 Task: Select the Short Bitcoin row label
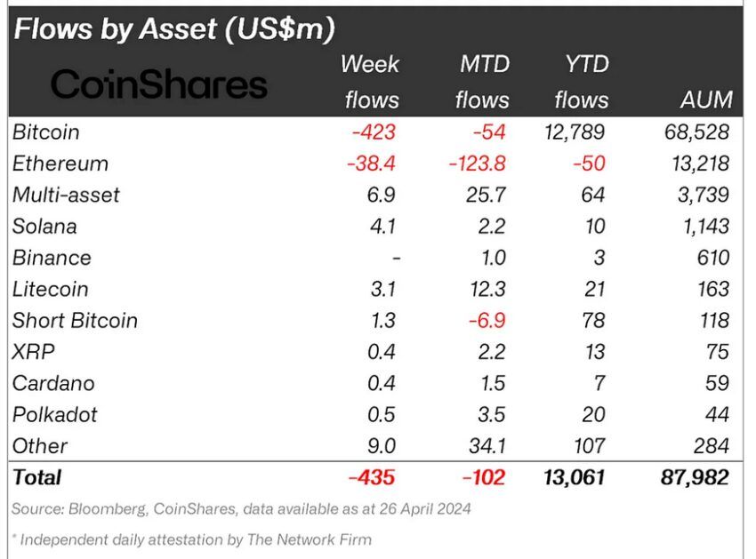76,321
